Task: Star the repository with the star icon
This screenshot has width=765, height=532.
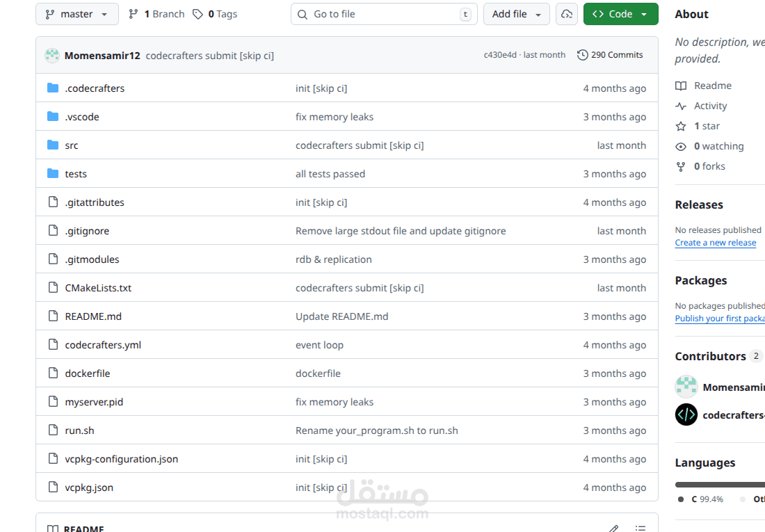Action: click(x=681, y=126)
